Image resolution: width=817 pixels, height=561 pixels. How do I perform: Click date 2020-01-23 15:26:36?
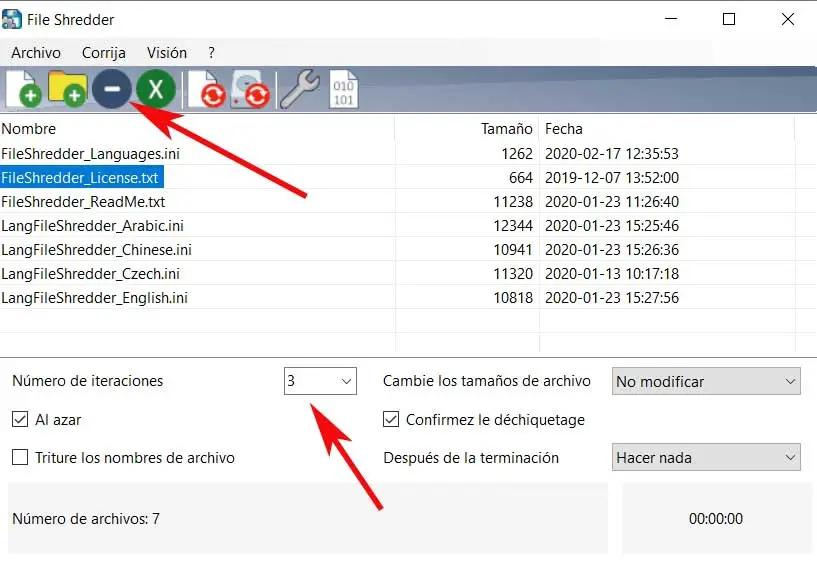click(x=612, y=250)
